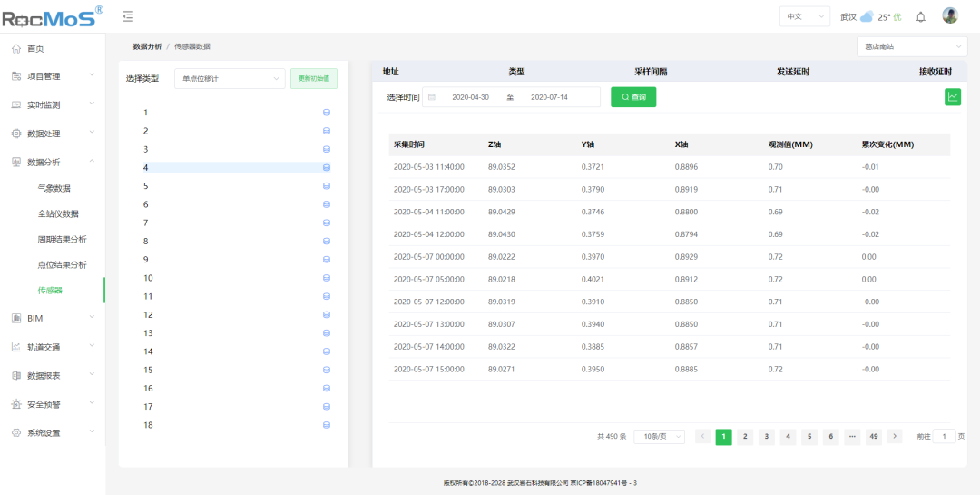Screen dimensions: 980x495
Task: Click the calendar icon in date range
Action: point(431,97)
